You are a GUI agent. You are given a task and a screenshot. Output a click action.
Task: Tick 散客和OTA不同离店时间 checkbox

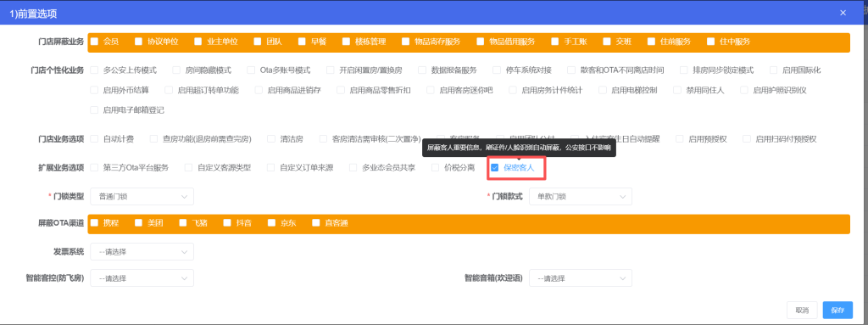[570, 70]
